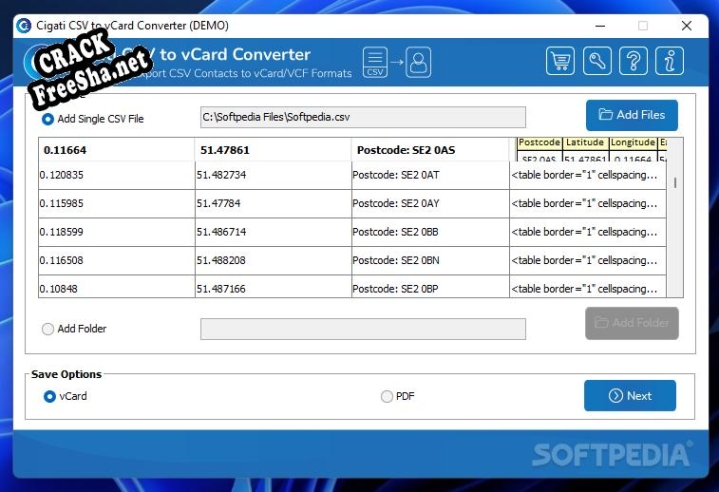
Task: Click the shopping cart buy icon
Action: click(x=561, y=61)
